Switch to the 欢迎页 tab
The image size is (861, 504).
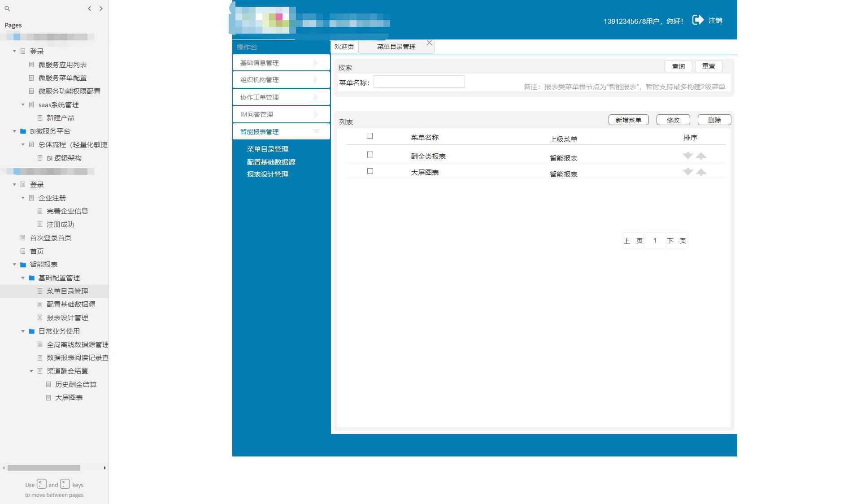(344, 47)
